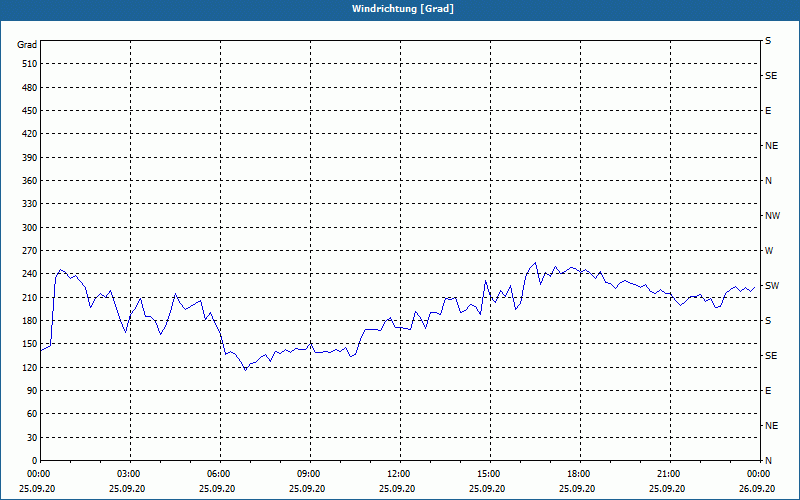Click the 60 y-axis value
This screenshot has width=800, height=500.
tap(32, 414)
